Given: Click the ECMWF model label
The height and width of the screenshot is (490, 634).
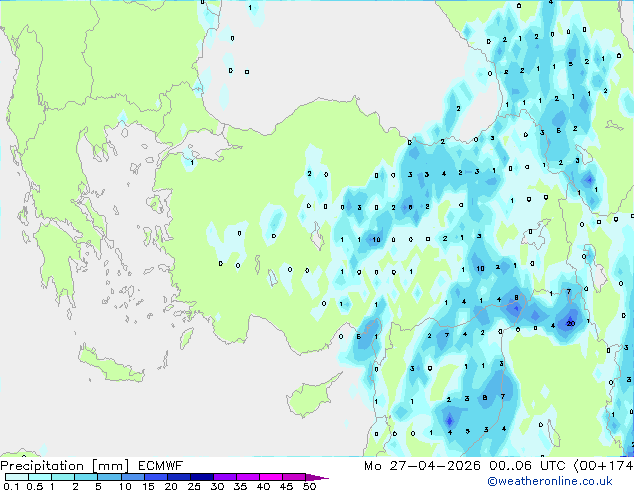Looking at the screenshot, I should point(161,466).
